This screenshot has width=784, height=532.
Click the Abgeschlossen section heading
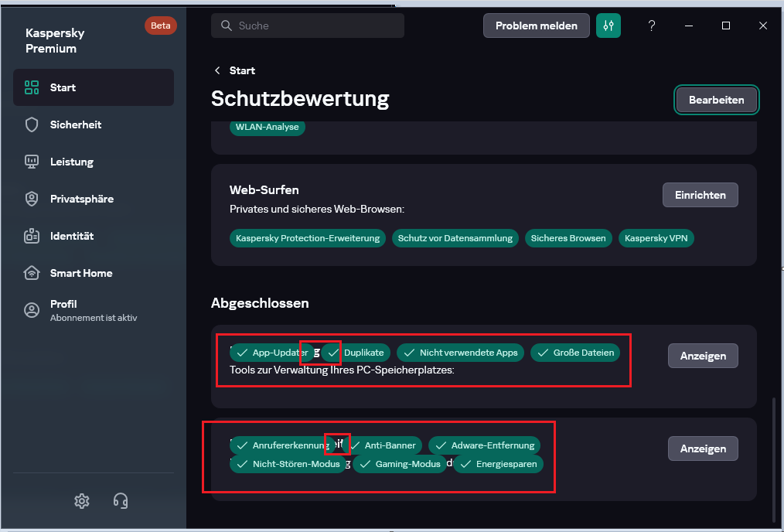point(260,303)
